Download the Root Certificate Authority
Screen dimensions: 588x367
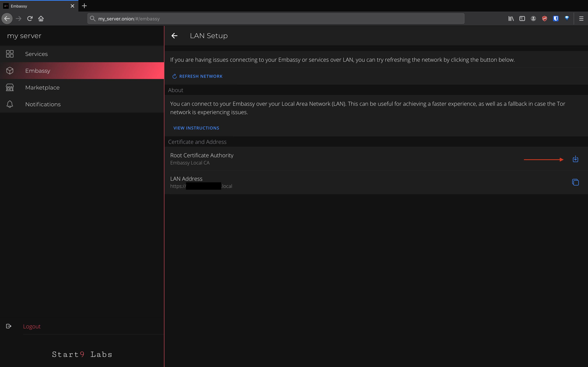575,159
